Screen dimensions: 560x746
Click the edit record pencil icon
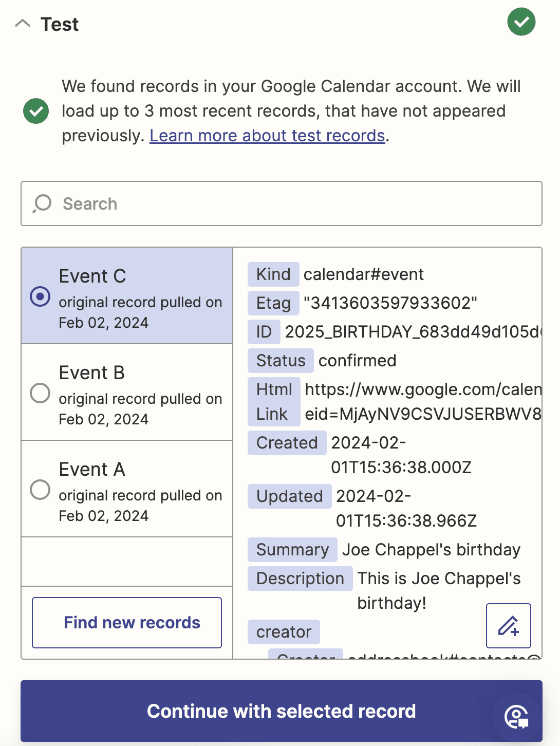pyautogui.click(x=509, y=626)
